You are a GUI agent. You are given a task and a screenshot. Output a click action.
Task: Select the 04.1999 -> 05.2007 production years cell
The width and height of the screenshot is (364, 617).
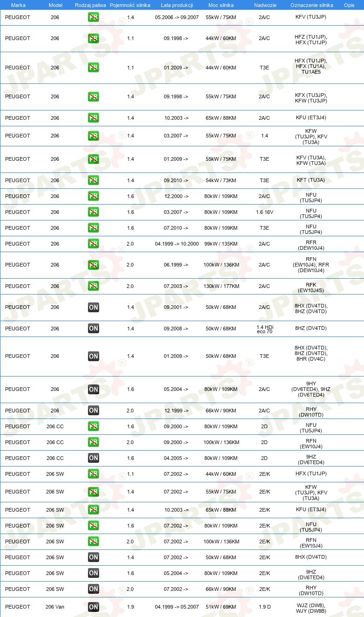(x=176, y=607)
